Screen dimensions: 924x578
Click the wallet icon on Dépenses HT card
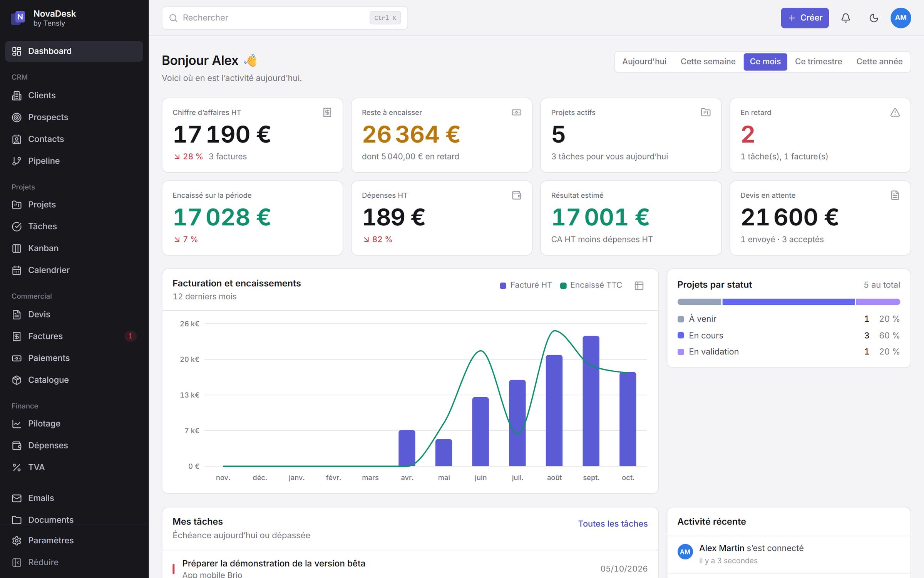(516, 195)
